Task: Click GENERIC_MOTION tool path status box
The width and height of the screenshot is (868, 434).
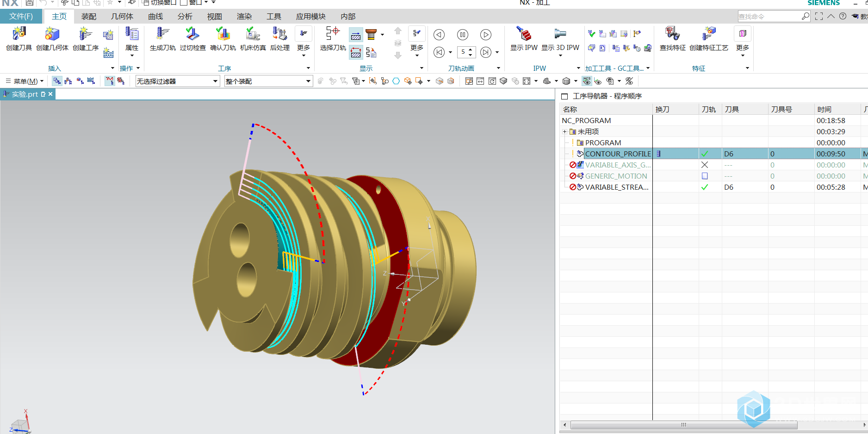Action: pos(705,176)
